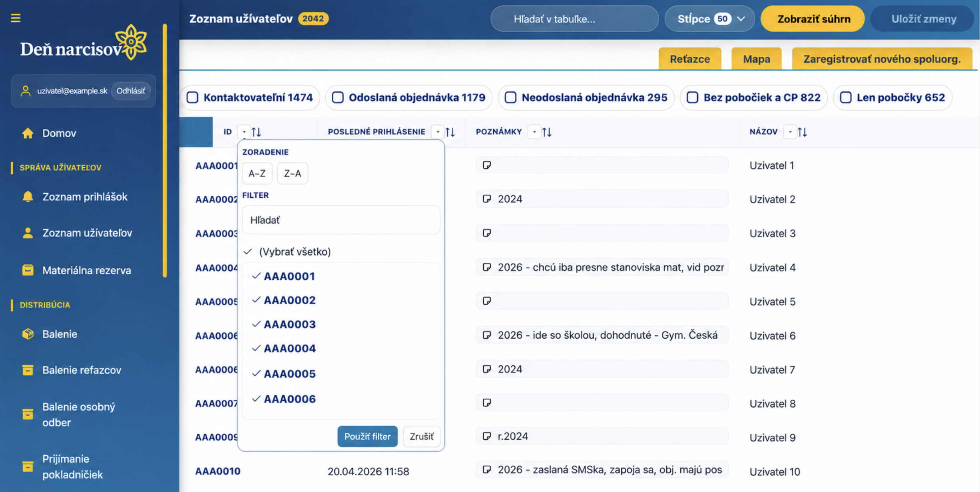Image resolution: width=980 pixels, height=492 pixels.
Task: Go to Zoznam užívateľov in sidebar
Action: [x=87, y=233]
